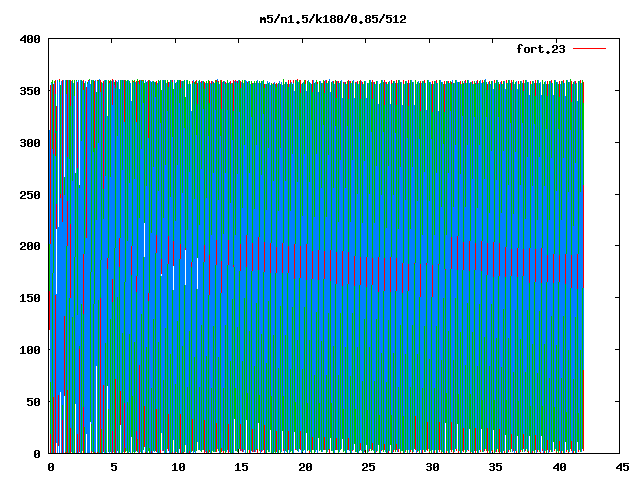Viewport: 640px width, 480px height.
Task: Click the fort.23 legend label
Action: point(541,49)
